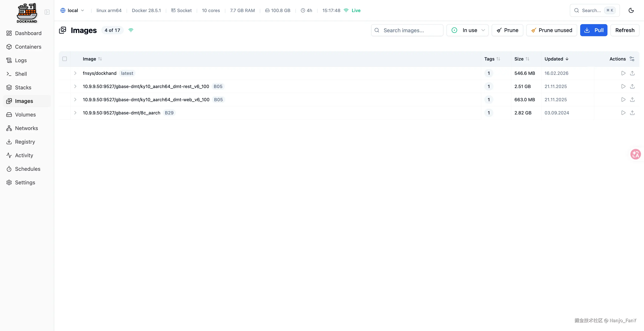Viewport: 644px width, 331px height.
Task: Collapse the sidebar with the panel icon
Action: click(47, 12)
